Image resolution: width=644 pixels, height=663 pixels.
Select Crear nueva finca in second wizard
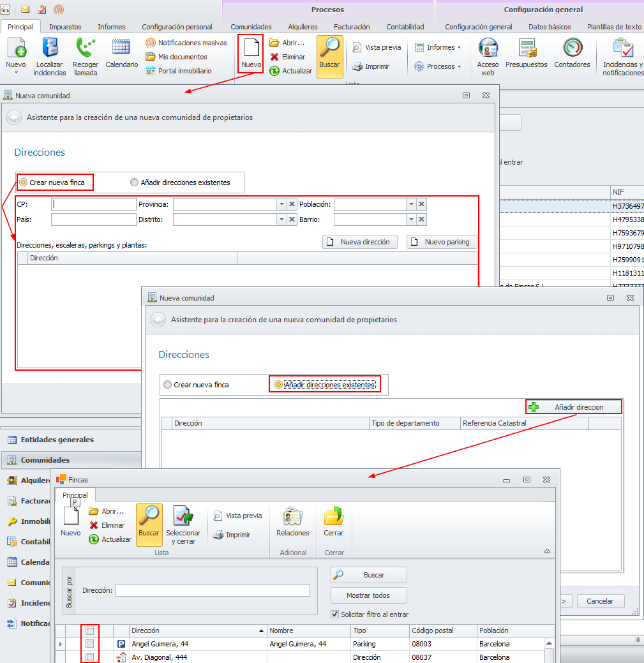[x=196, y=385]
